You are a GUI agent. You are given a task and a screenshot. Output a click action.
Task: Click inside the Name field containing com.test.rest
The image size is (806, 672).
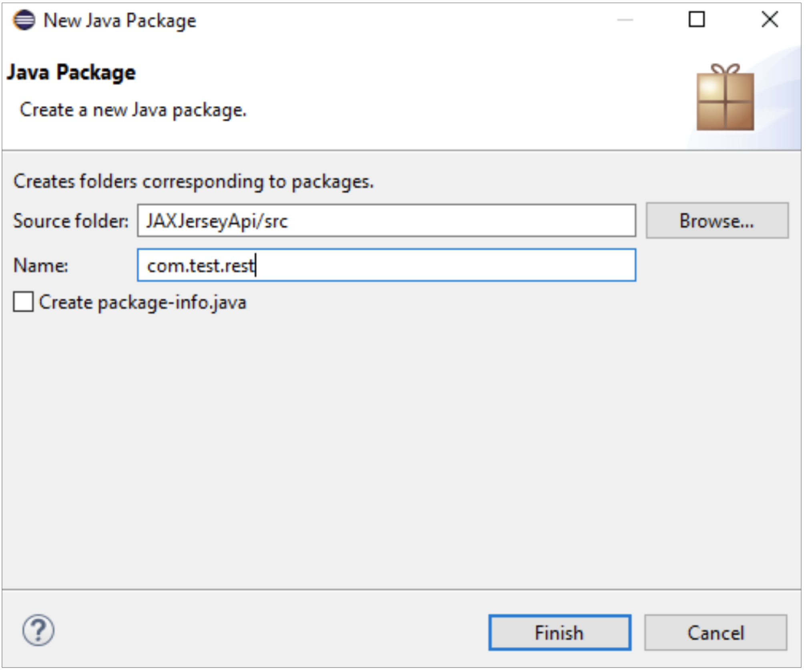(386, 265)
